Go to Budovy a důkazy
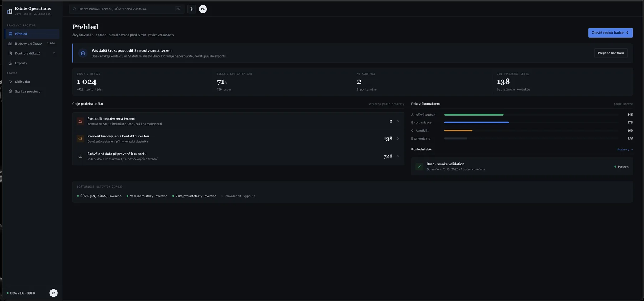 [x=32, y=44]
